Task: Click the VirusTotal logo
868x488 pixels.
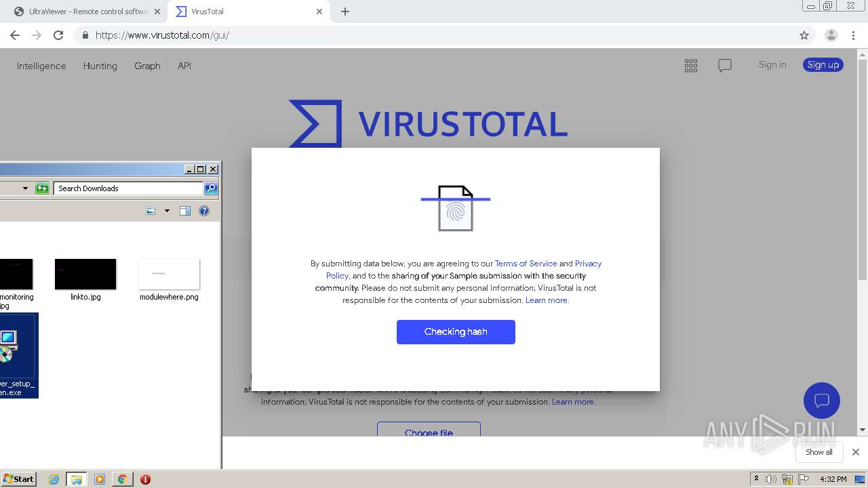Action: tap(428, 123)
